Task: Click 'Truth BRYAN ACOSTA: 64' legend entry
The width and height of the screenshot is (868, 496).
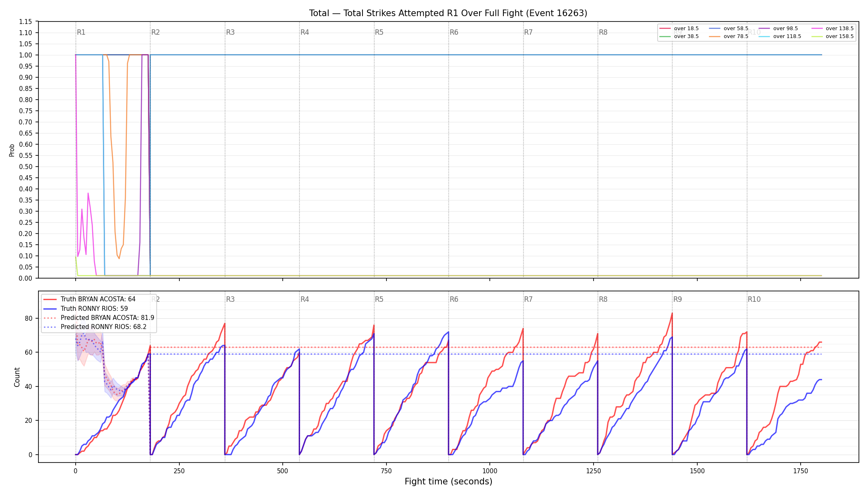Action: pos(89,299)
